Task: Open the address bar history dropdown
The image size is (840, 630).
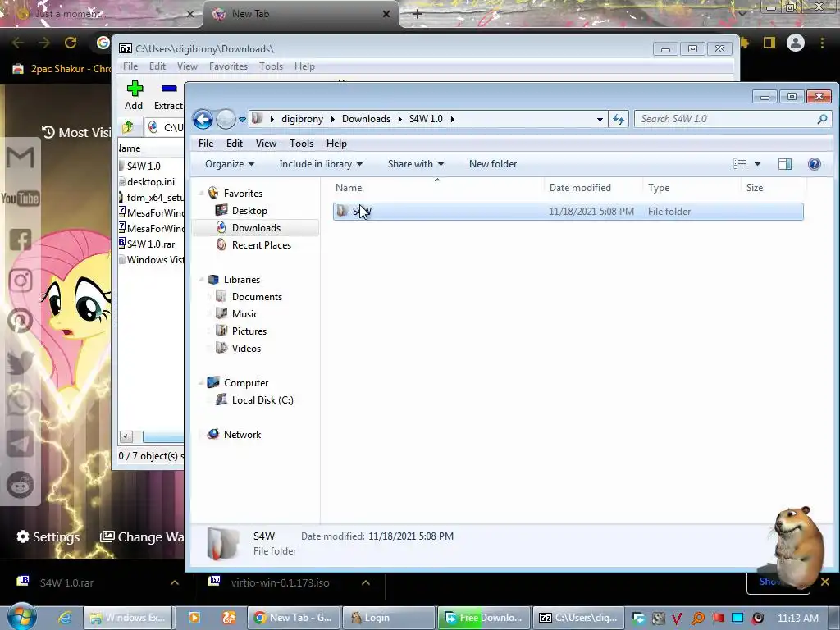Action: point(600,119)
